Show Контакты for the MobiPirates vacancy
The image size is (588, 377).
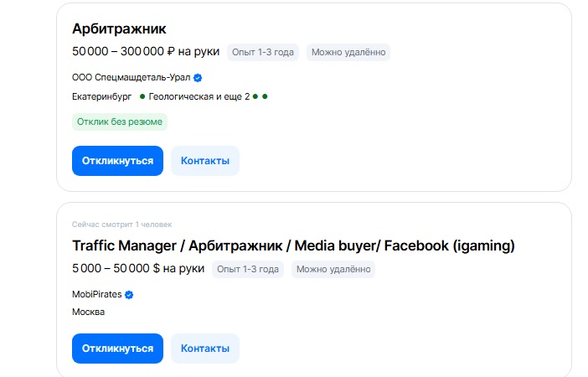pos(205,349)
